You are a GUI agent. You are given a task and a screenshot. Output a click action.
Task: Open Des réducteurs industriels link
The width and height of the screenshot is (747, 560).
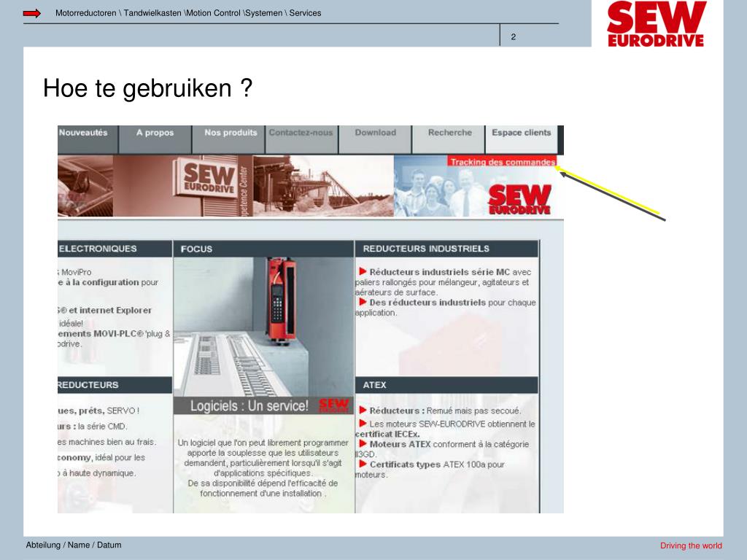click(x=427, y=303)
